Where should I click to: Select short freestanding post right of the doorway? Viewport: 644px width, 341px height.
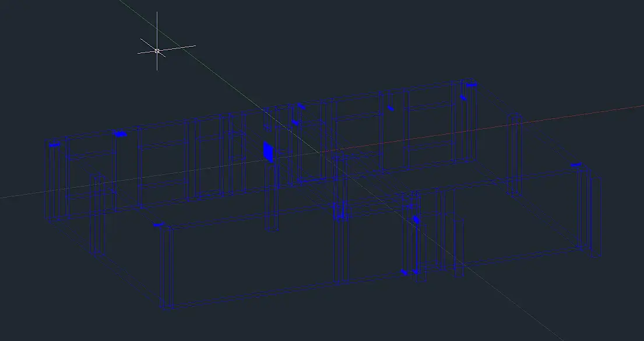click(459, 248)
